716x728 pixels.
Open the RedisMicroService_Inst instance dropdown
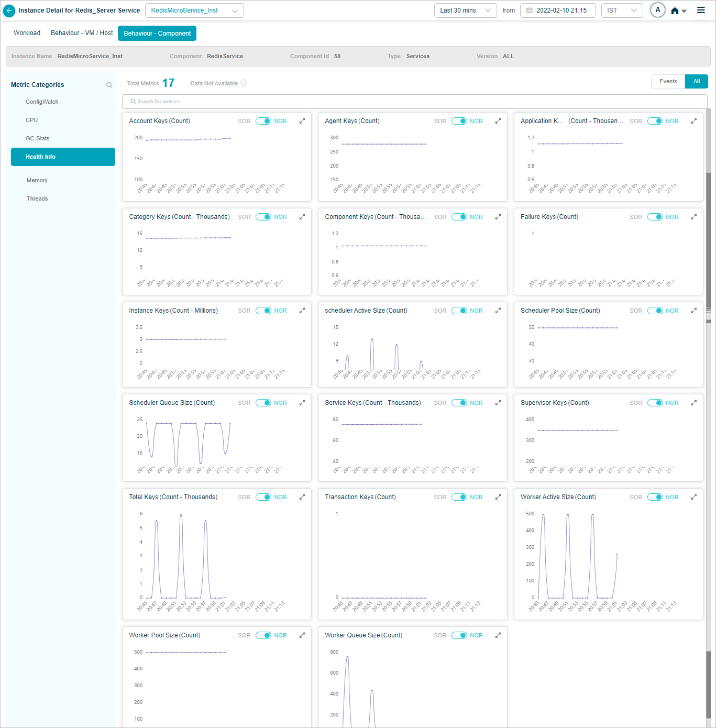[x=194, y=10]
